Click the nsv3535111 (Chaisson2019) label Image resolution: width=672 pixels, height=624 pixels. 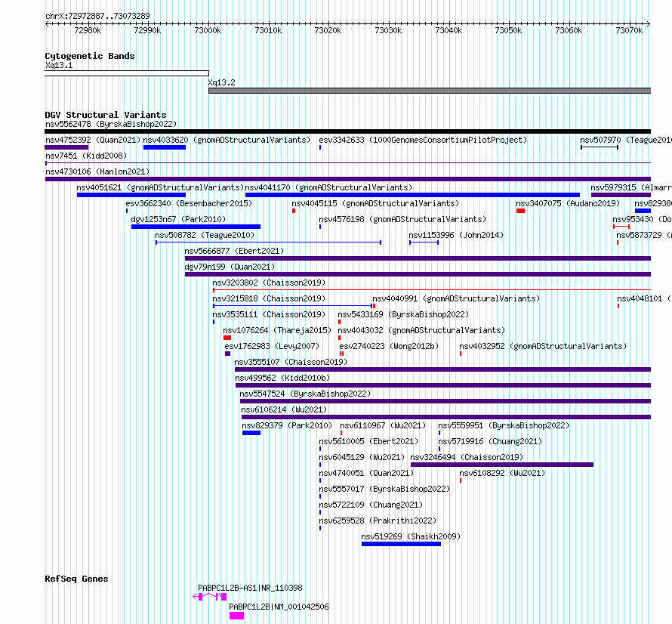coord(269,315)
